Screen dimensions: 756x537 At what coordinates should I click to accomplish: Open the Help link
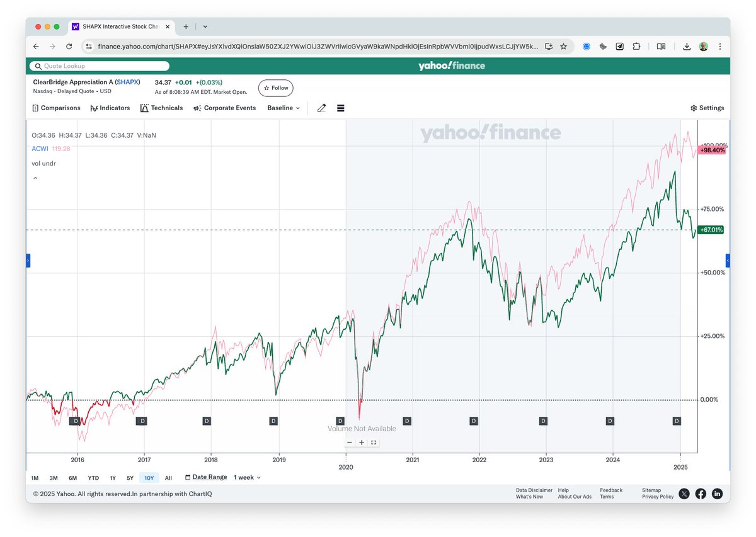point(563,490)
